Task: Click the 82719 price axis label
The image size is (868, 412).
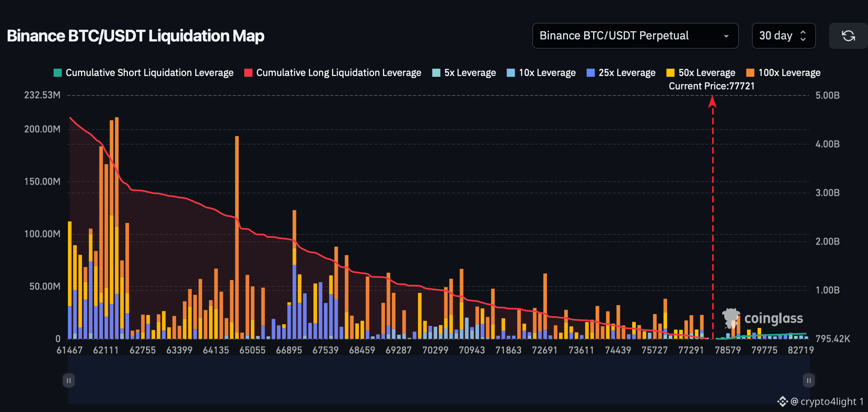Action: coord(801,350)
